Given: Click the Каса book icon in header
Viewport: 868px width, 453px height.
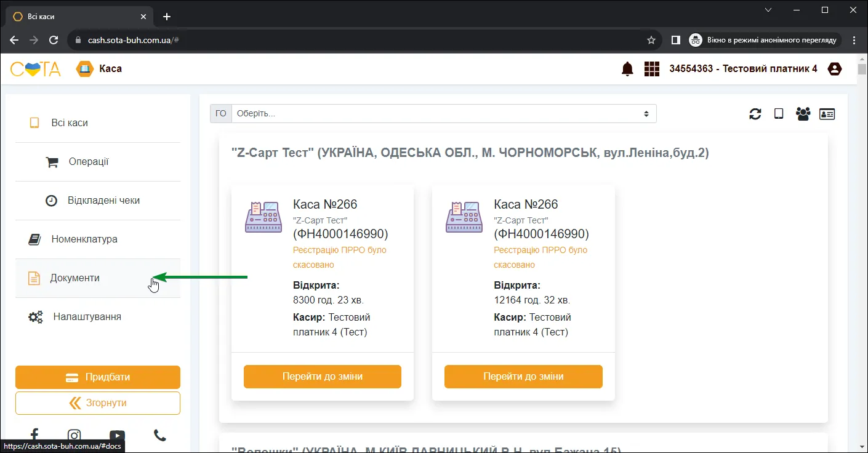Looking at the screenshot, I should (x=84, y=69).
